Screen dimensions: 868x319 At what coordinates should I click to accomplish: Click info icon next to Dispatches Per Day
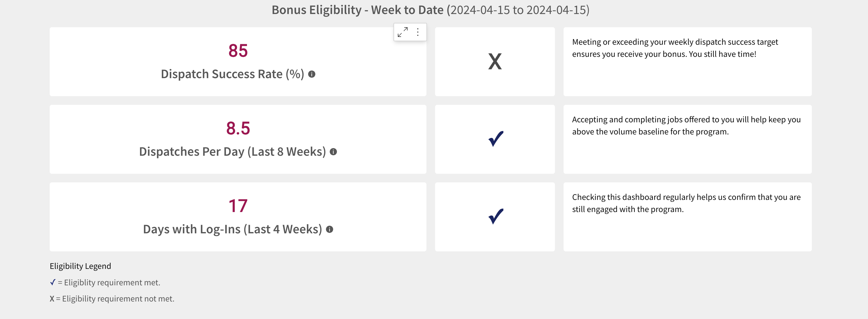click(333, 152)
